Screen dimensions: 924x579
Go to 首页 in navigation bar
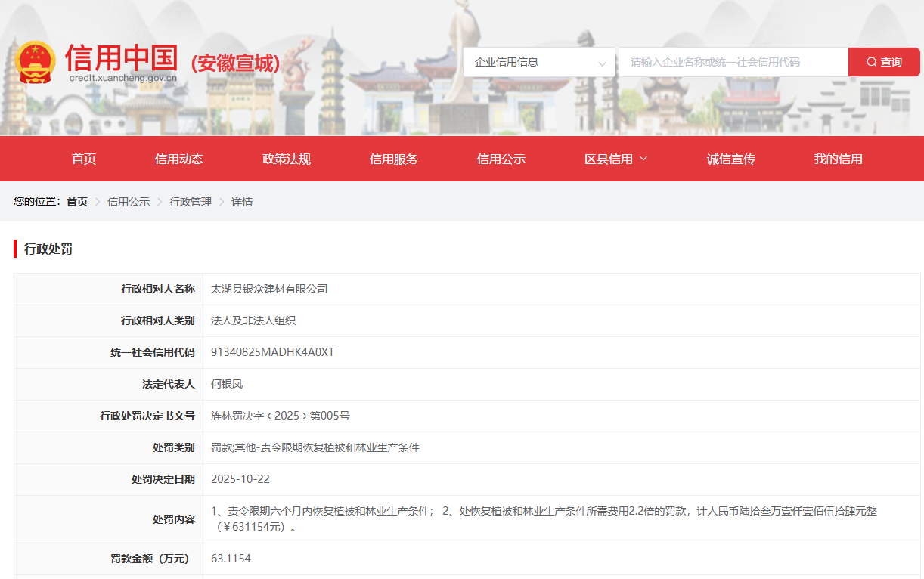coord(84,159)
